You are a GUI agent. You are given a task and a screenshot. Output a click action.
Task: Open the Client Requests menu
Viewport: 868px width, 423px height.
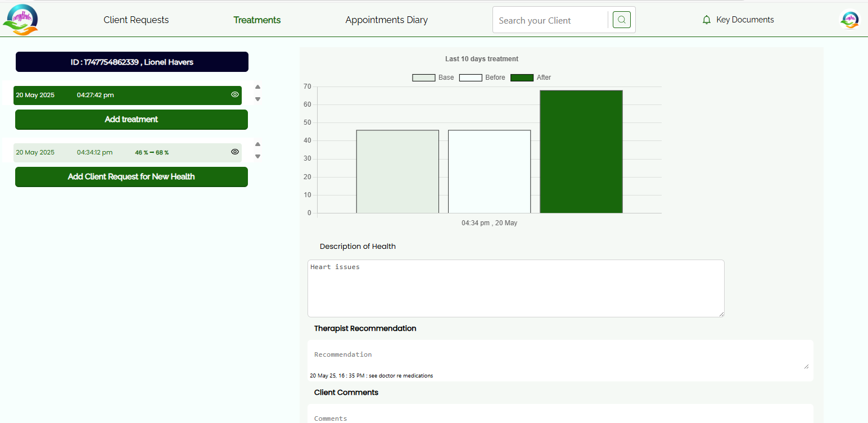tap(136, 20)
